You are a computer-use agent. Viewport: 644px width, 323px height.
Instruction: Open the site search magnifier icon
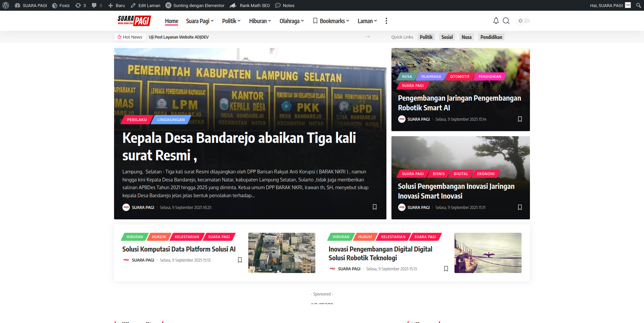pos(506,21)
